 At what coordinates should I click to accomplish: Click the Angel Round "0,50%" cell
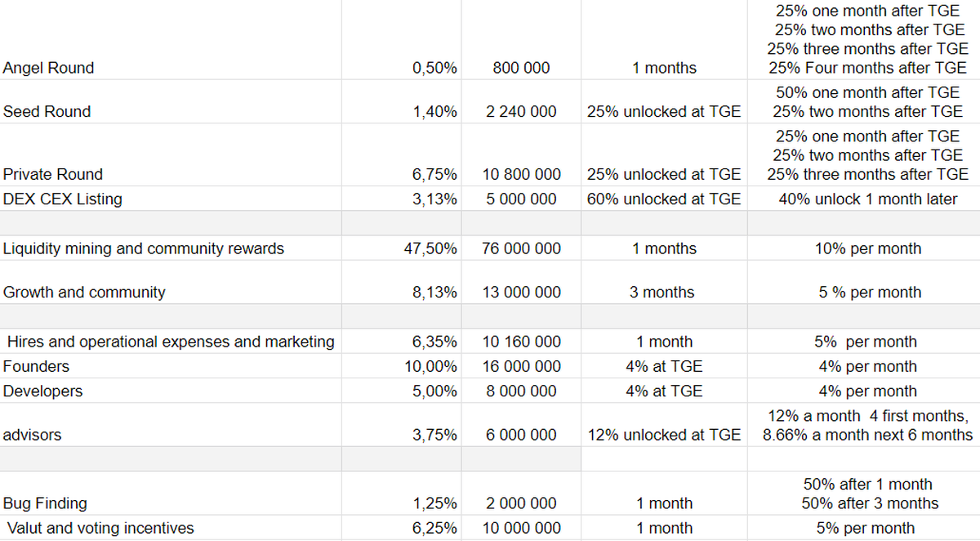point(434,69)
